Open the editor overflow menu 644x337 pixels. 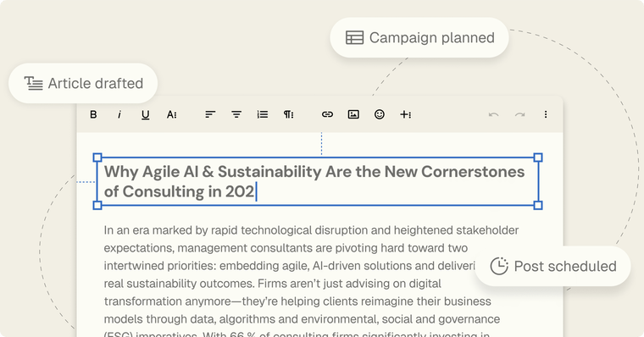pyautogui.click(x=546, y=114)
